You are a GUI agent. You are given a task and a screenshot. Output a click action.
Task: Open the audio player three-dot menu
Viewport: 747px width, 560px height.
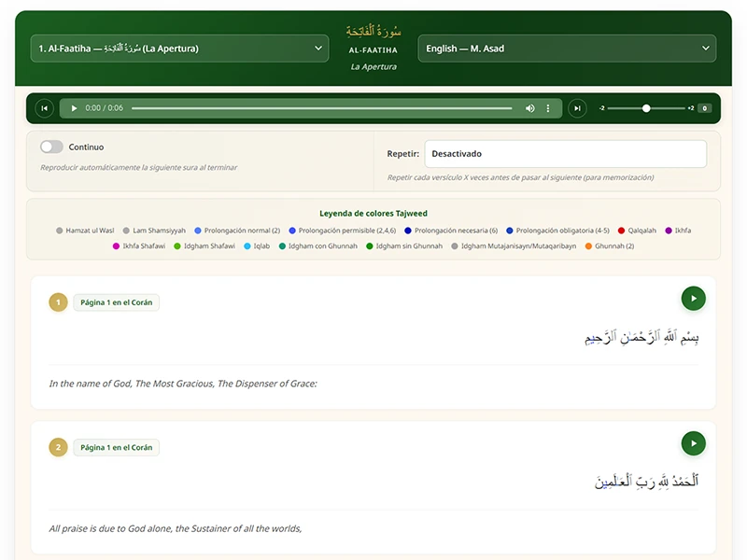click(x=548, y=108)
